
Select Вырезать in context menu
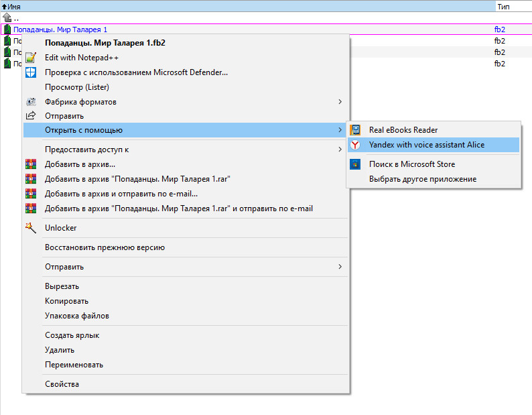186,286
